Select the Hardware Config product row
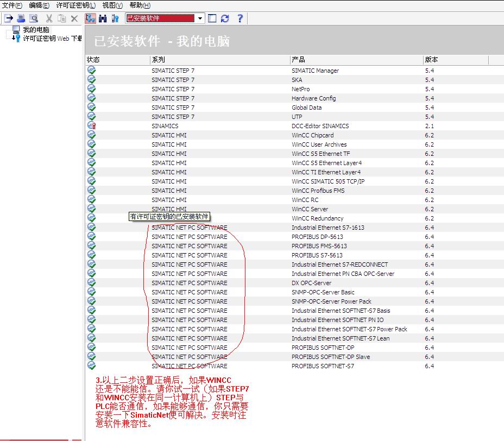Viewport: 504px width, 441px height. [313, 98]
